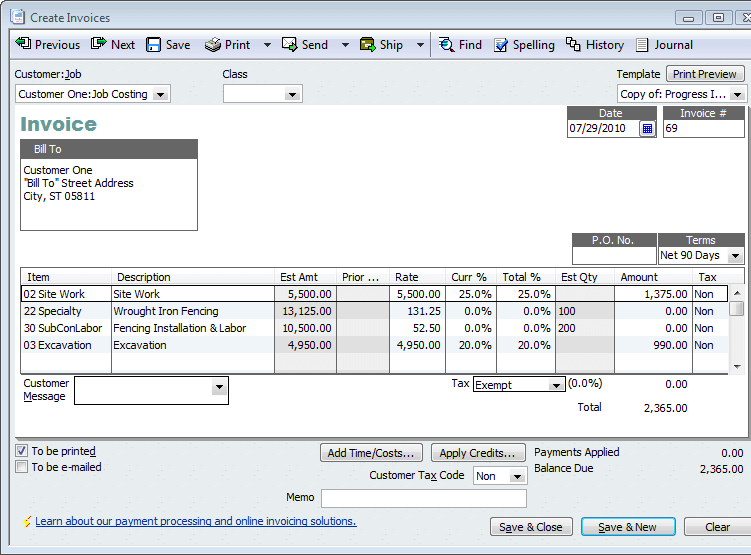
Task: Click the History toolbar label
Action: (605, 45)
